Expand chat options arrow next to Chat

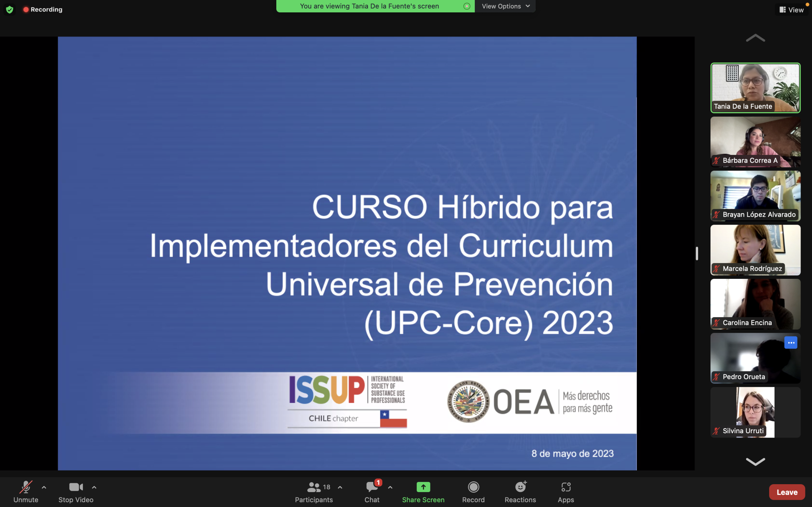click(x=390, y=487)
